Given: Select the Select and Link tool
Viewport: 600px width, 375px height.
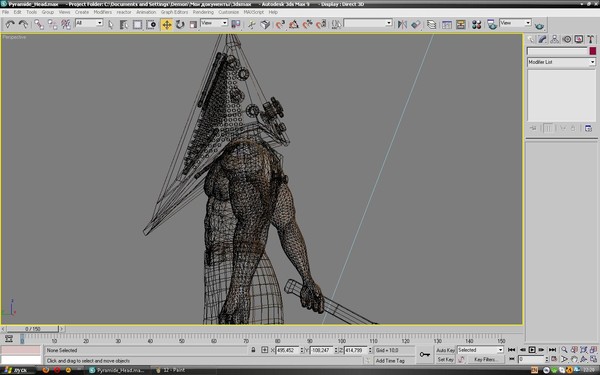Looking at the screenshot, I should pos(39,24).
